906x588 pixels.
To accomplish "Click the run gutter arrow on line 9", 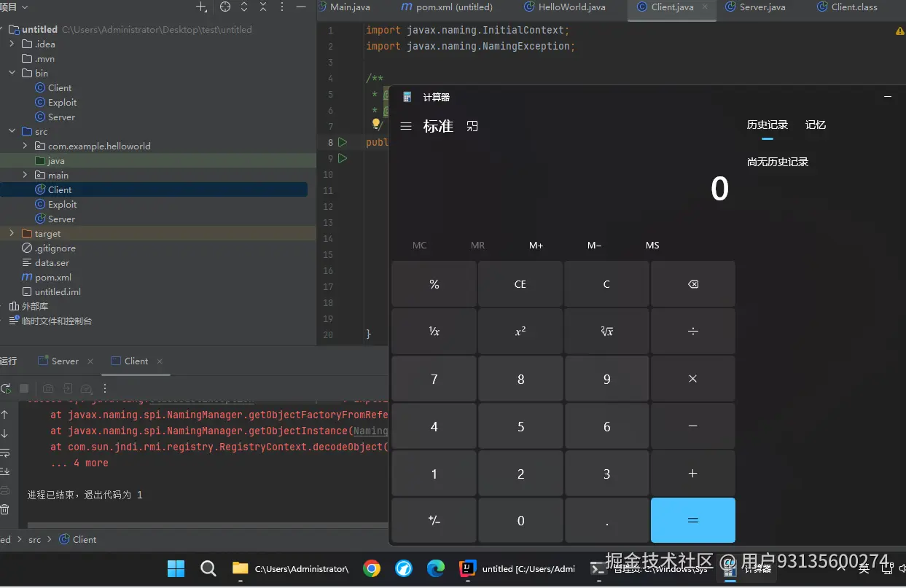I will pos(343,158).
